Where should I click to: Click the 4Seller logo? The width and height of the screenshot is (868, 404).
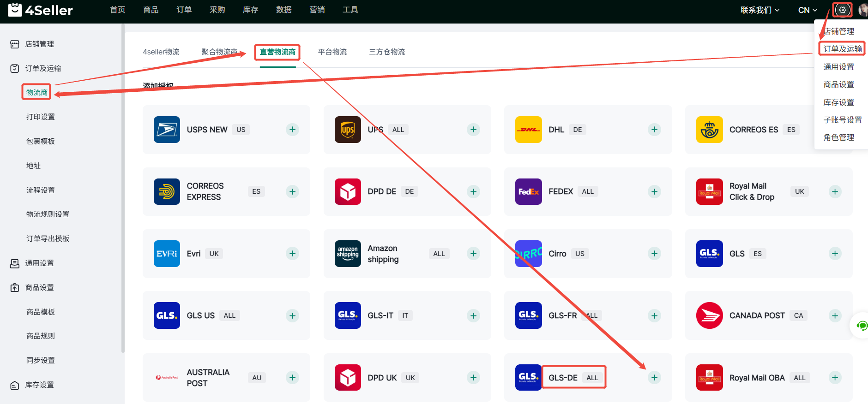[x=41, y=10]
